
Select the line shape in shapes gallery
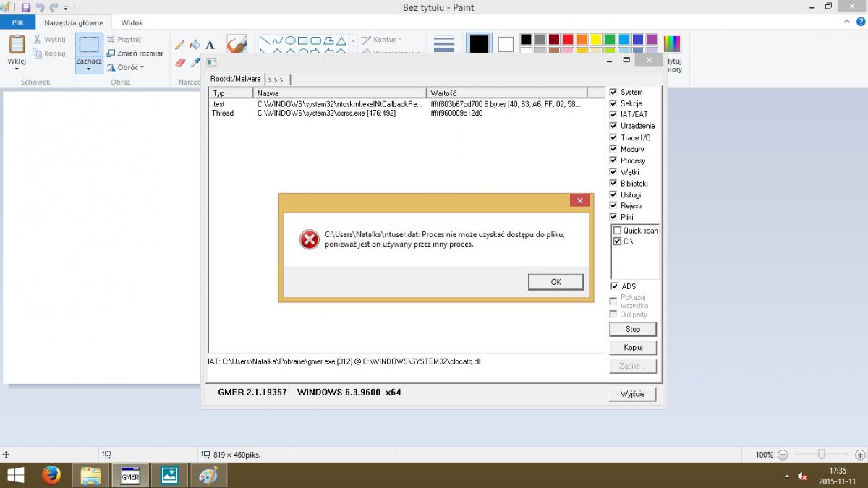tap(264, 40)
